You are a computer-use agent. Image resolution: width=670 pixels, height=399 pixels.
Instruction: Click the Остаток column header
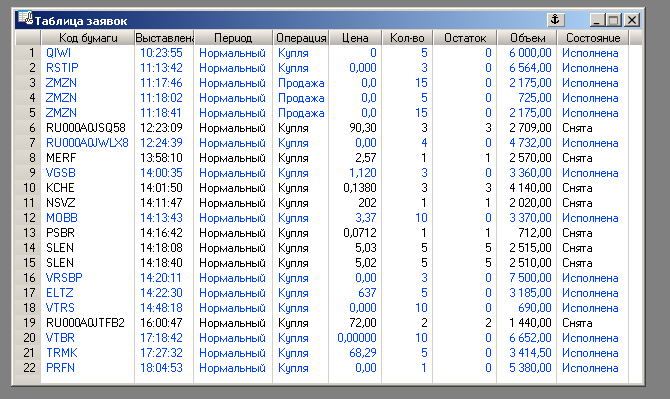pyautogui.click(x=464, y=38)
